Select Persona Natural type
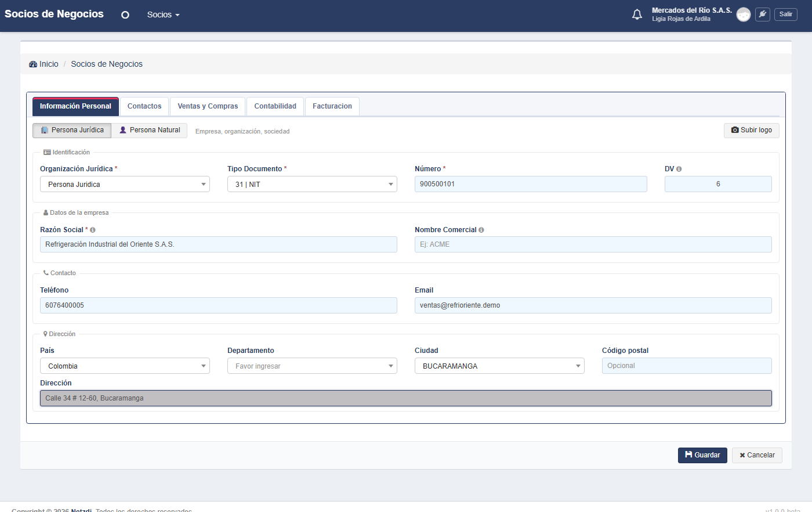The image size is (812, 512). tap(150, 130)
